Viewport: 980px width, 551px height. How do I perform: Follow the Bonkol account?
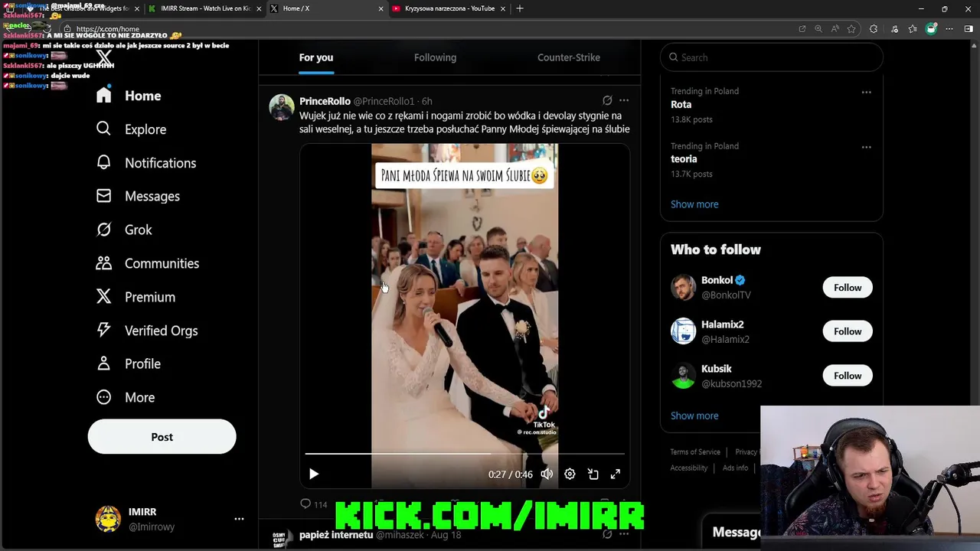tap(848, 288)
